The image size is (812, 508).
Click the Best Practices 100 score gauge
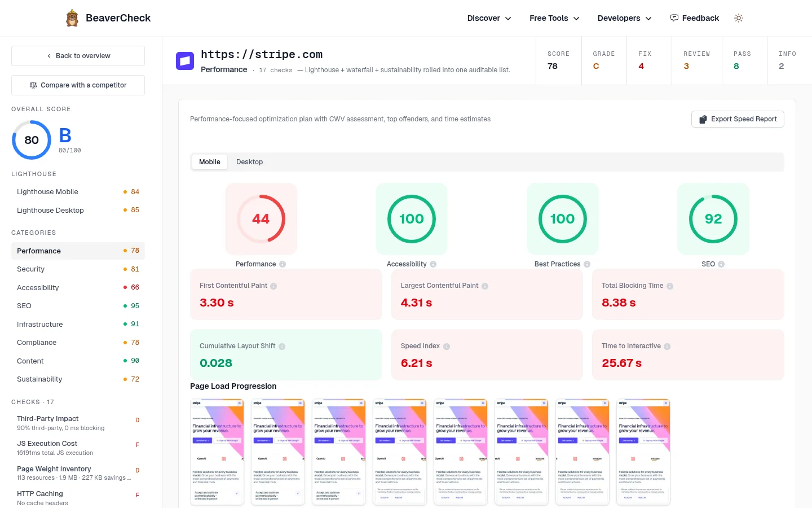pyautogui.click(x=562, y=219)
